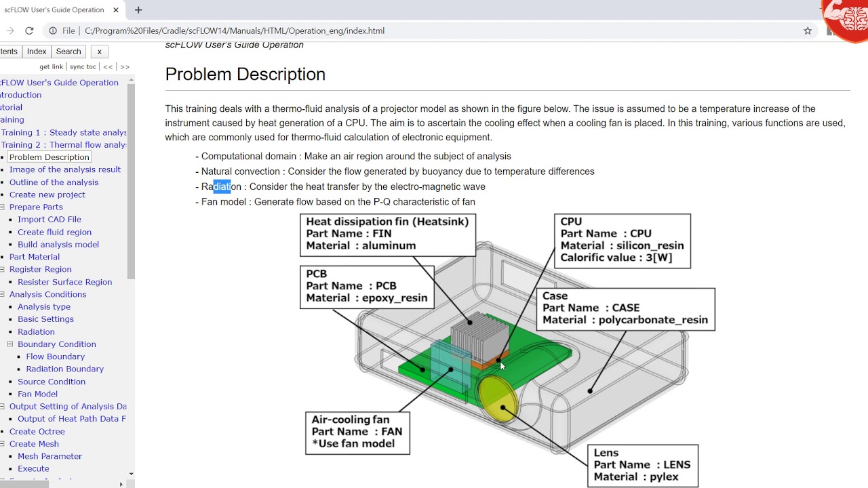
Task: Close the help sidebar with x button
Action: [x=99, y=52]
